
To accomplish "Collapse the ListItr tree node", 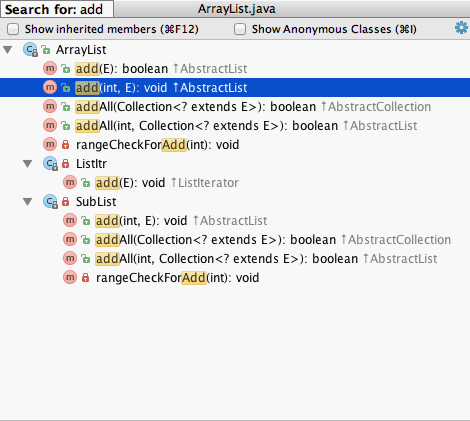I will [x=28, y=164].
